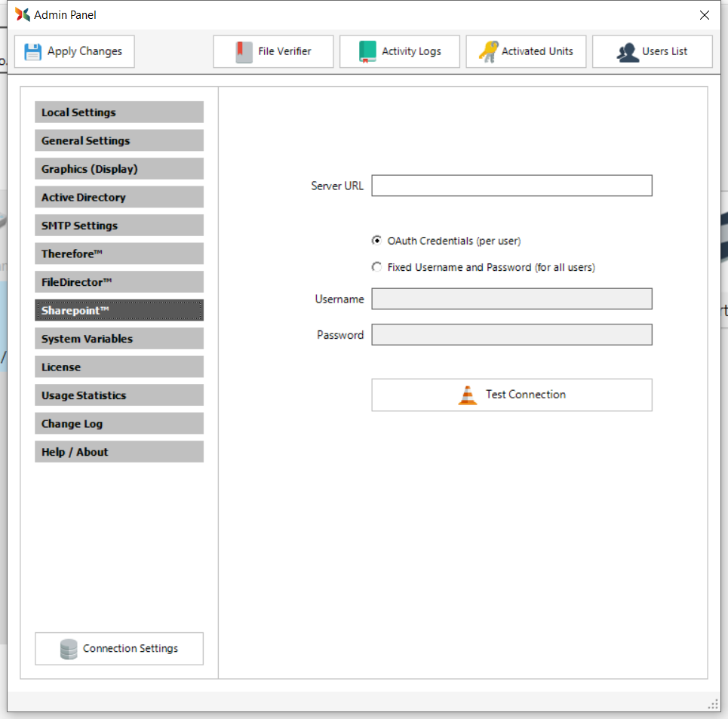Open the Help / About page
Screen dimensions: 728x719
pyautogui.click(x=119, y=452)
